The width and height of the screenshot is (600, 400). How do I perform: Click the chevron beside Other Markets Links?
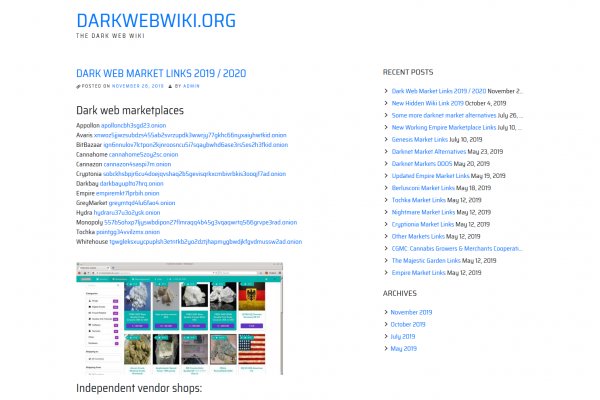coord(386,236)
